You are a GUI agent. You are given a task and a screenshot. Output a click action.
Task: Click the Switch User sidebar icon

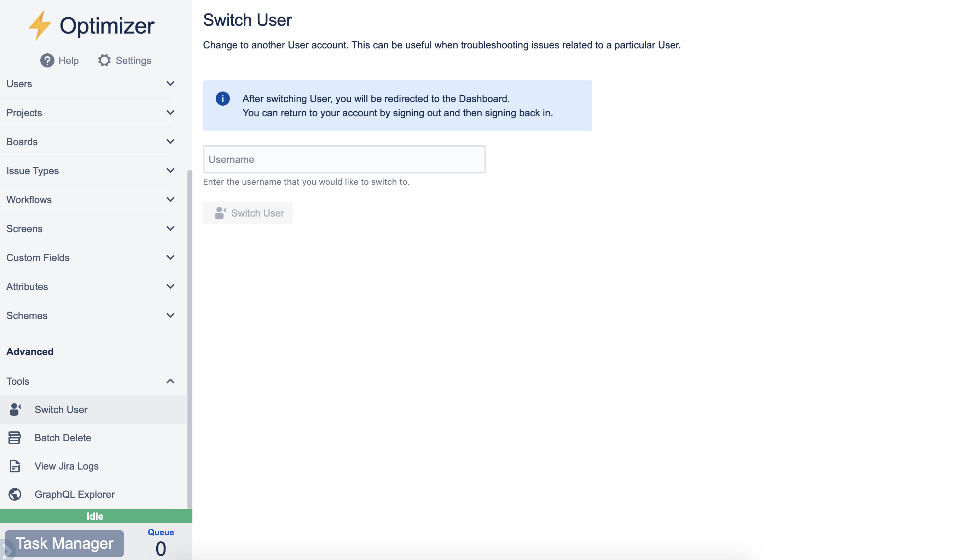tap(15, 409)
